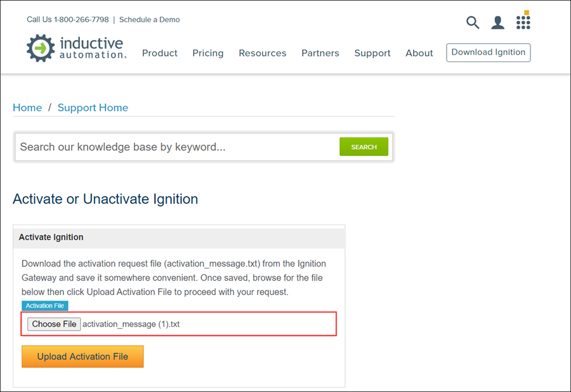Open the user account icon

pyautogui.click(x=497, y=23)
